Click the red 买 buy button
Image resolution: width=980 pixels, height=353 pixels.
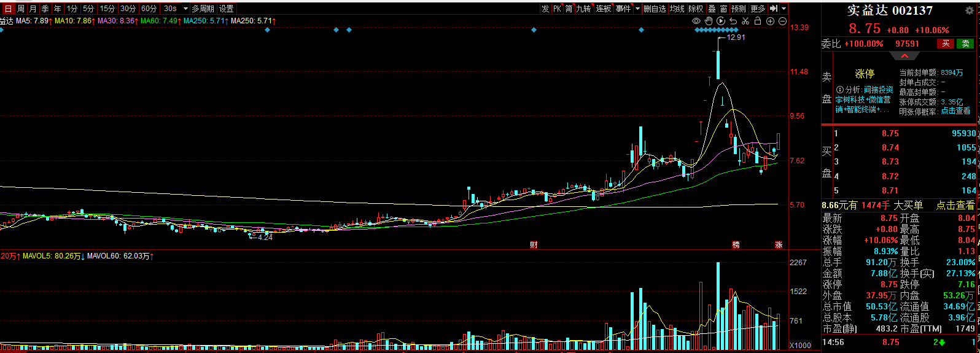pos(946,44)
